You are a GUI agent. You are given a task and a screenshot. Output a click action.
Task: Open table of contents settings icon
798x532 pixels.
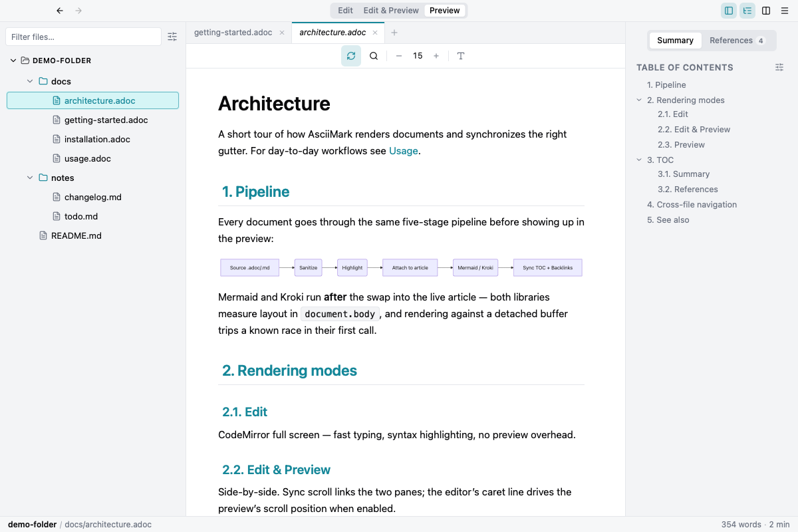tap(779, 67)
